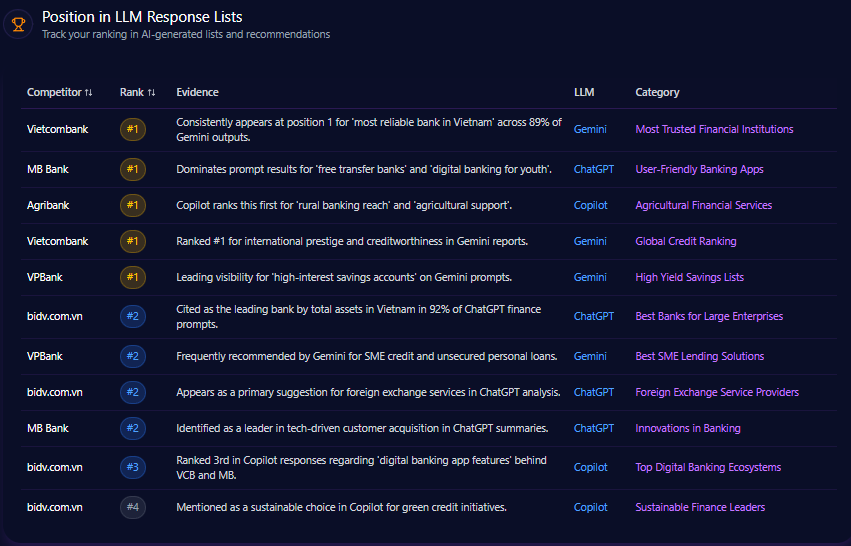Click MB Bank's #1 rank badge
This screenshot has width=851, height=546.
point(132,169)
